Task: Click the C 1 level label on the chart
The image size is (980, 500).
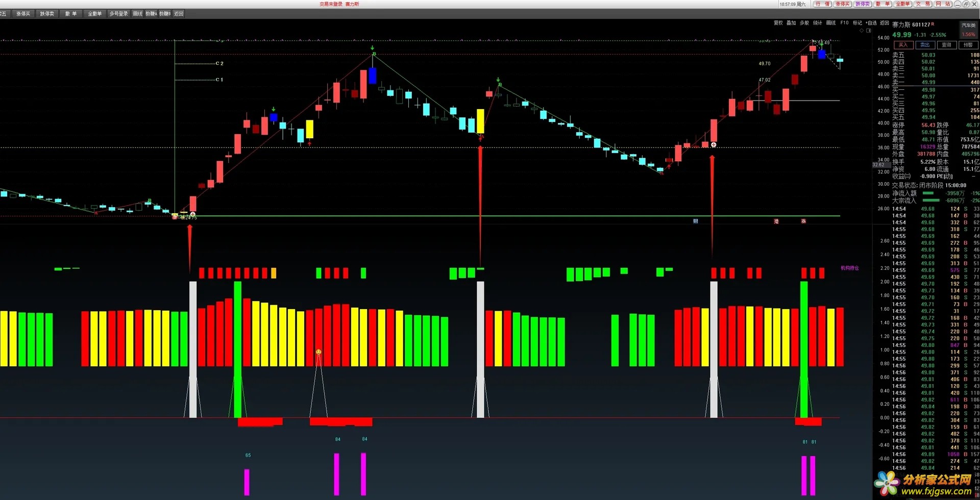Action: click(x=219, y=80)
